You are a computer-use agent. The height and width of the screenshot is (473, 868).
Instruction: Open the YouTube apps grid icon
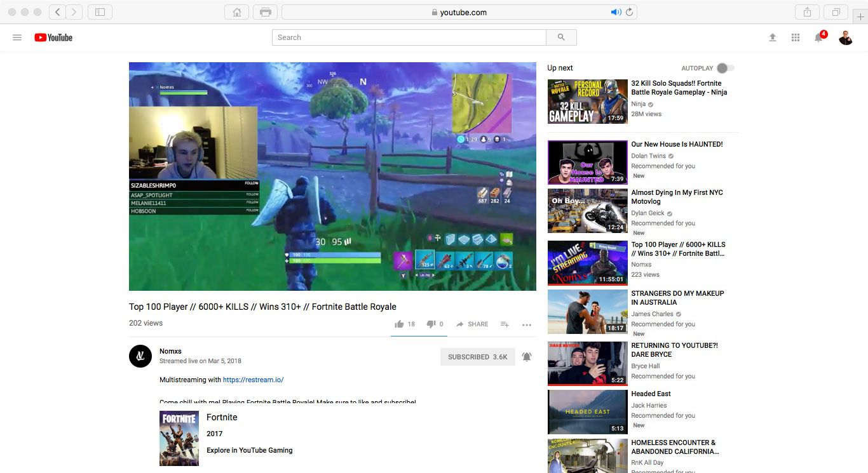point(796,37)
